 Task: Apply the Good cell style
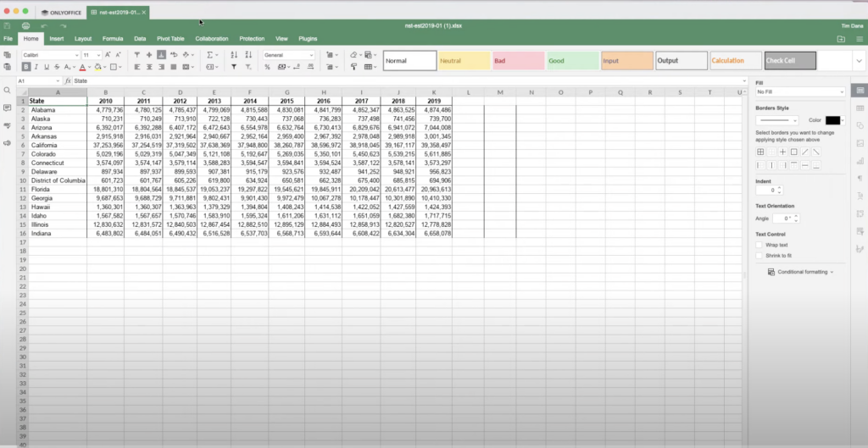572,61
